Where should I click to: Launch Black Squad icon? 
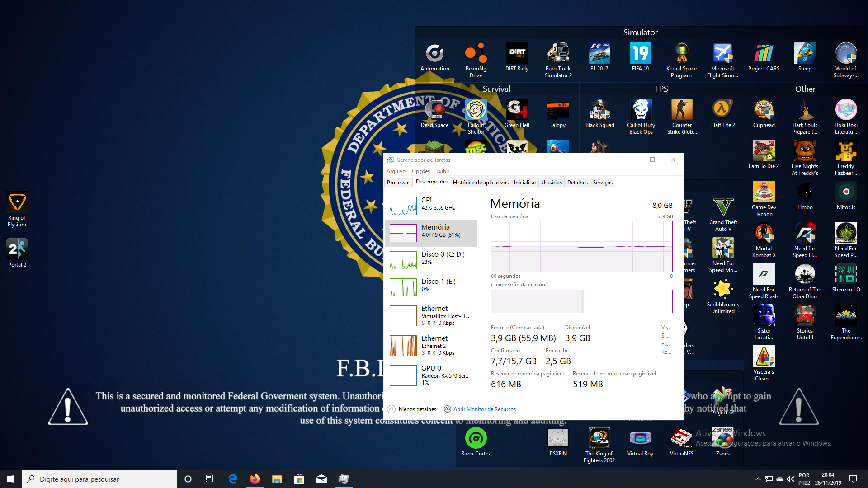pyautogui.click(x=599, y=114)
